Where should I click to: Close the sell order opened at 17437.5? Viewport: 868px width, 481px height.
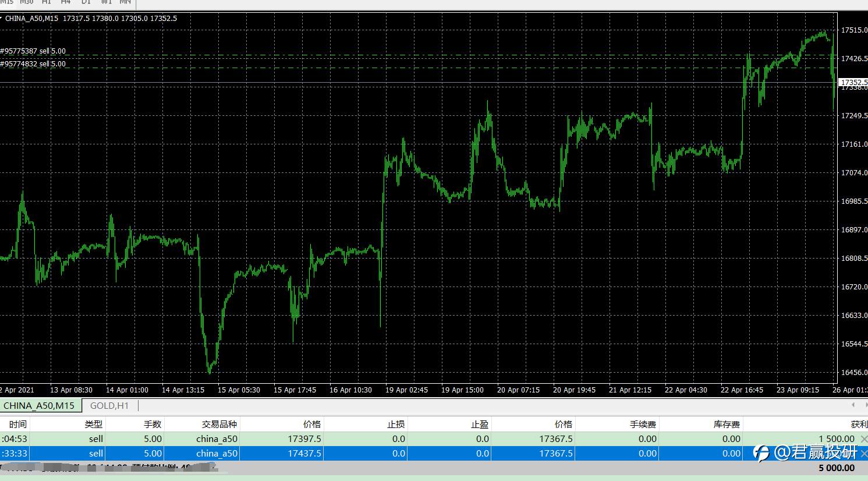pyautogui.click(x=864, y=453)
